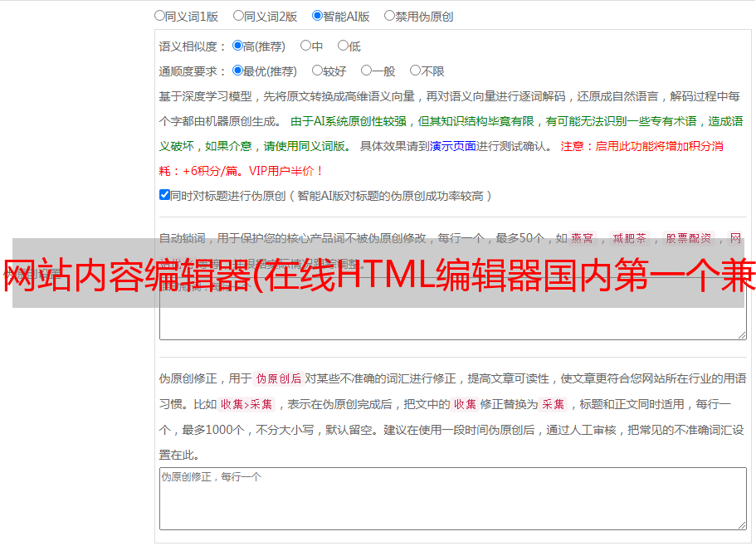Viewport: 756px width, 546px height.
Task: Click the 通顺度要求： label
Action: point(193,72)
